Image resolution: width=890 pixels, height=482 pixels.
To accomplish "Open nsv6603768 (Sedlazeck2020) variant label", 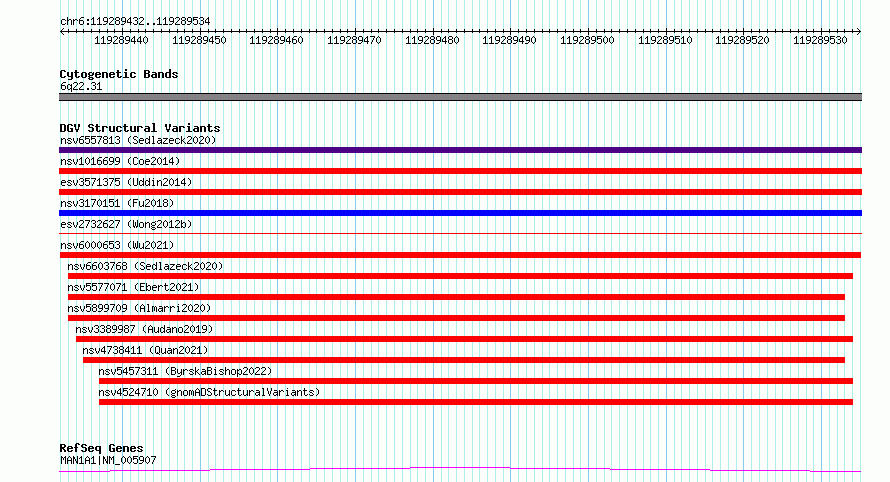I will click(x=145, y=266).
